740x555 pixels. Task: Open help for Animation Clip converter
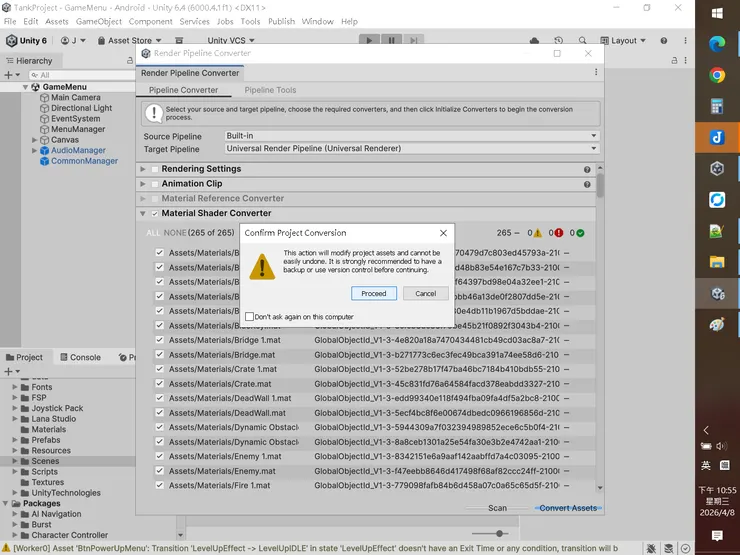587,185
